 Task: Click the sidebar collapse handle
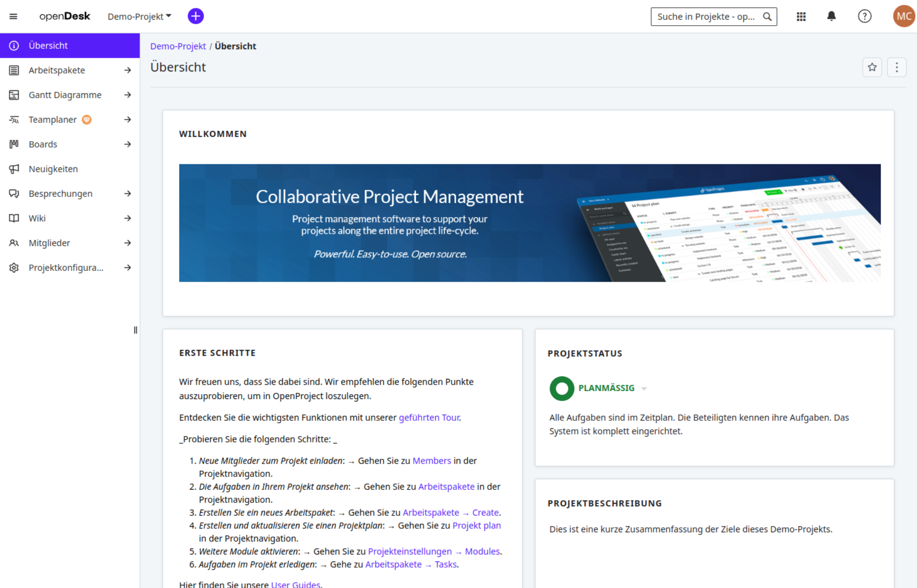[135, 330]
